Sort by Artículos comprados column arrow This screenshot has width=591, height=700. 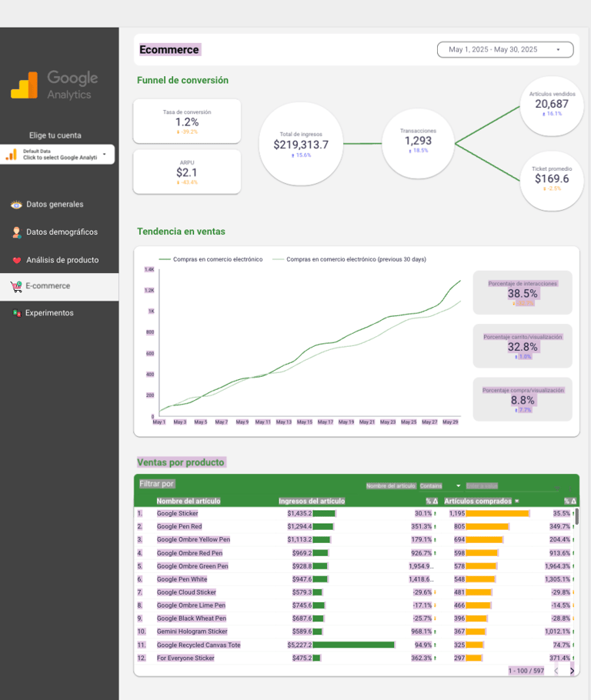click(517, 502)
